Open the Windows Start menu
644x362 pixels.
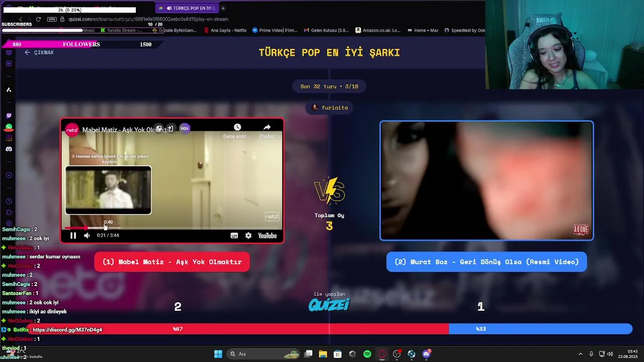tap(218, 354)
